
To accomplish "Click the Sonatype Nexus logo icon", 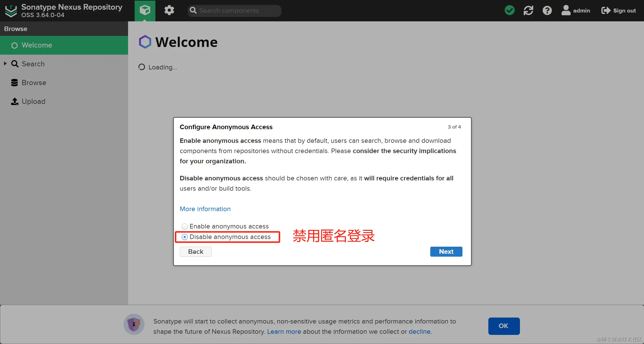I will pyautogui.click(x=11, y=11).
